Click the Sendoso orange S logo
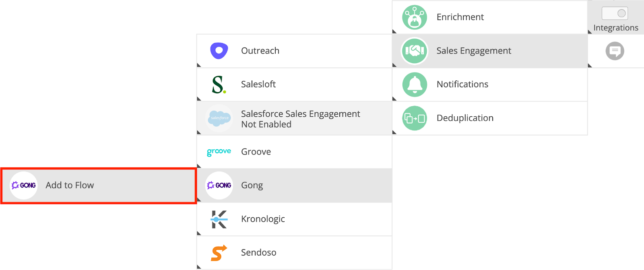The height and width of the screenshot is (270, 644). coord(219,253)
